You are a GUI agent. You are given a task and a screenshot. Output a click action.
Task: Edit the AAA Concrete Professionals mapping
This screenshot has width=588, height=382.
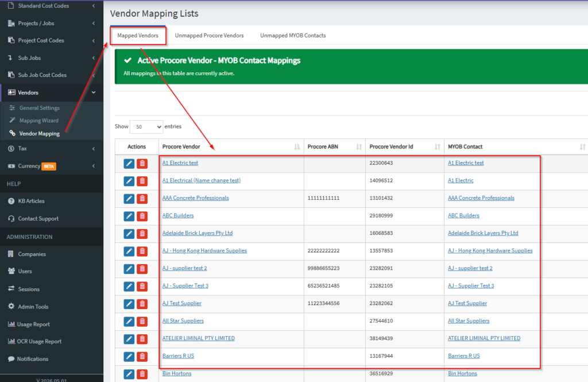pyautogui.click(x=129, y=199)
